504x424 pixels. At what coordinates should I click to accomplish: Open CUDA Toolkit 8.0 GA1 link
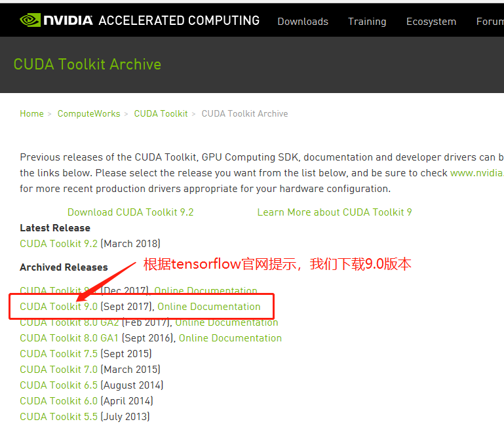[x=69, y=338]
